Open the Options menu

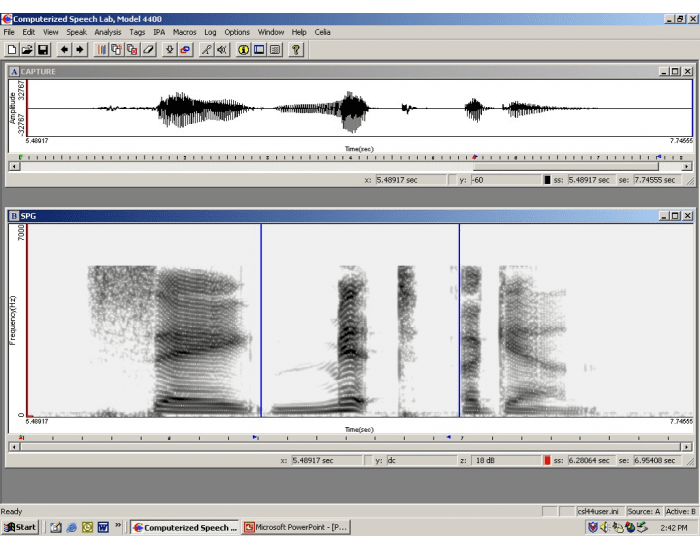click(237, 32)
